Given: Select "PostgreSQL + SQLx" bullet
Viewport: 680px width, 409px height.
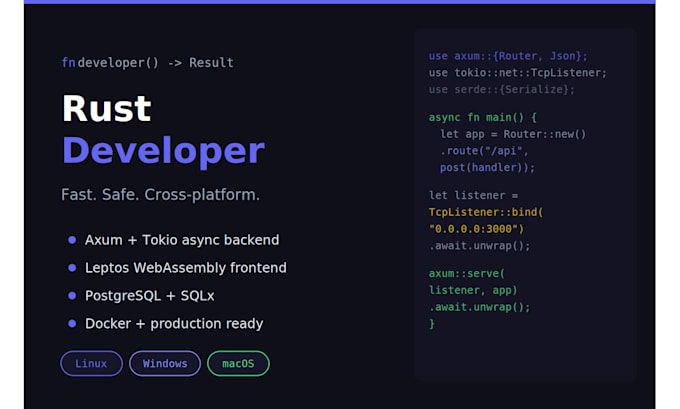Looking at the screenshot, I should coord(141,296).
